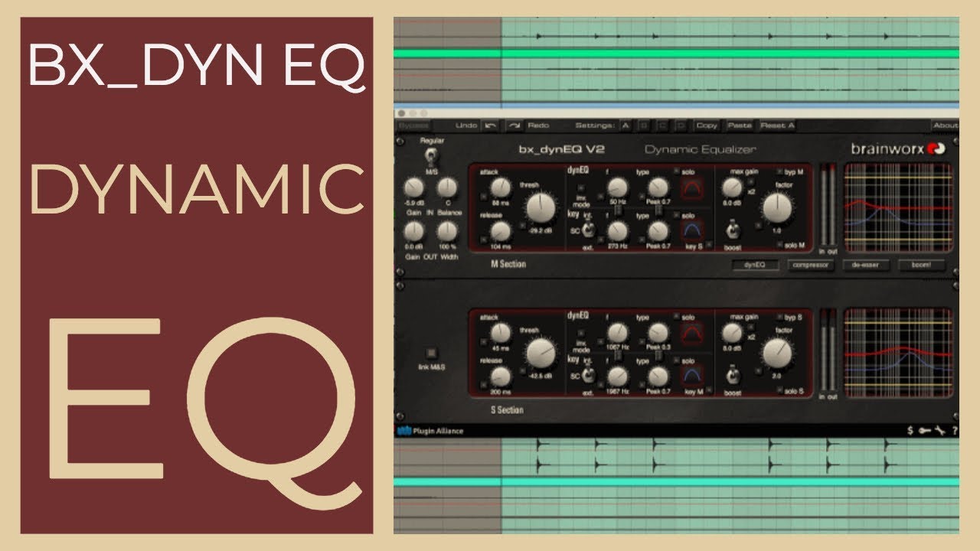Select the M section key blue filter curve icon
980x551 pixels.
click(692, 230)
